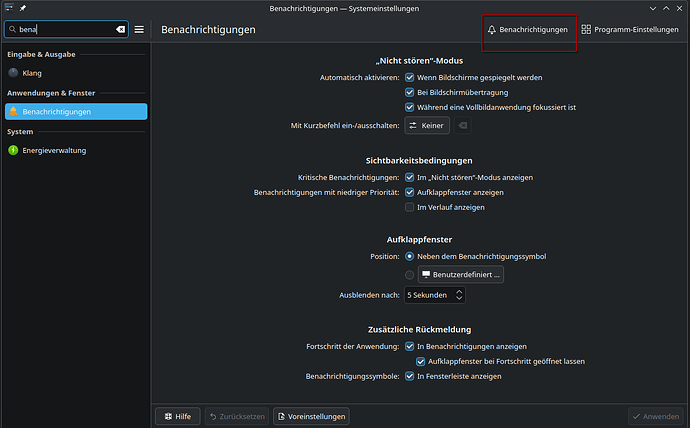Open the 'Benutzerdefiniert …' position chooser
Image resolution: width=690 pixels, height=428 pixels.
[x=460, y=274]
